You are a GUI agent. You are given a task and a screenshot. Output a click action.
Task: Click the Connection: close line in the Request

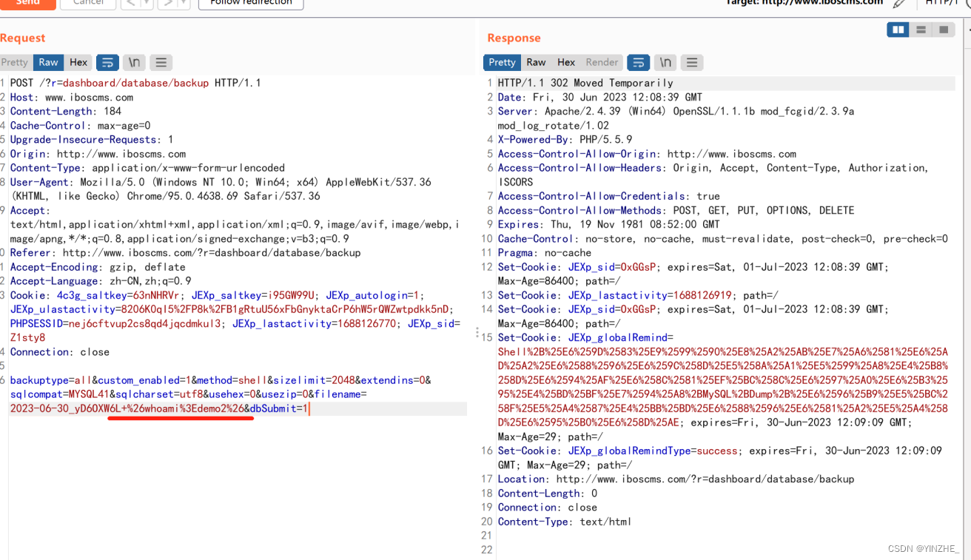pos(60,351)
